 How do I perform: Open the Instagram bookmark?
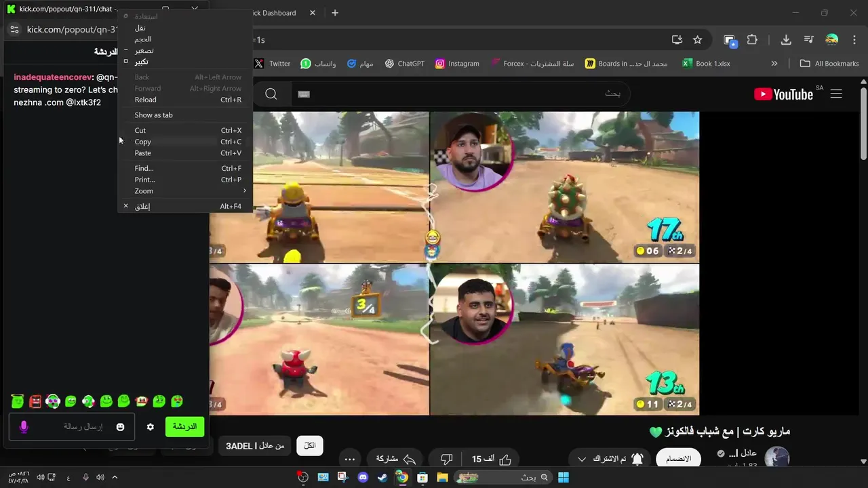tap(457, 64)
